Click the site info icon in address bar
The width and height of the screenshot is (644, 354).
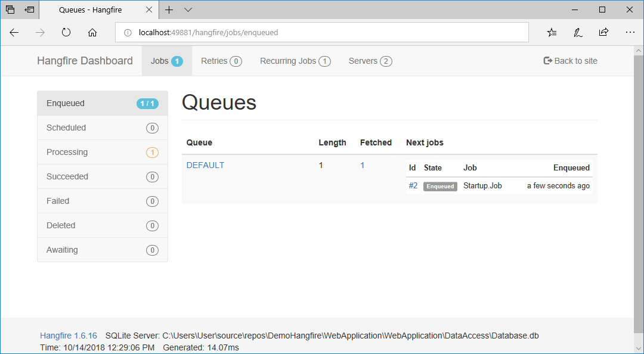tap(128, 32)
